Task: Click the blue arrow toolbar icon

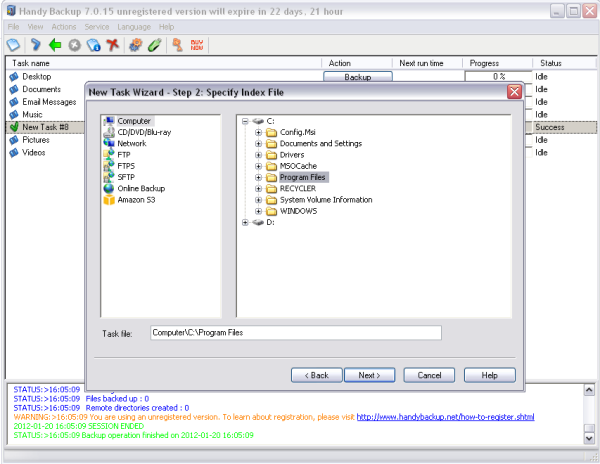Action: click(35, 45)
